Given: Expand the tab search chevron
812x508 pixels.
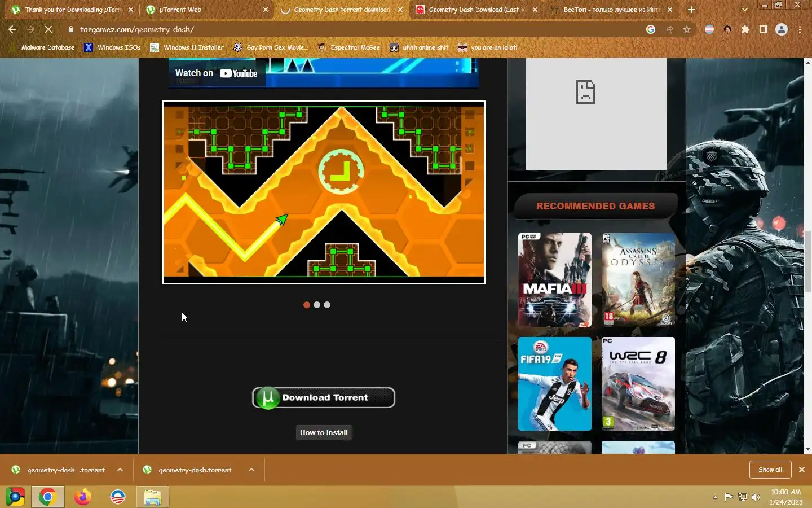Looking at the screenshot, I should coord(745,10).
